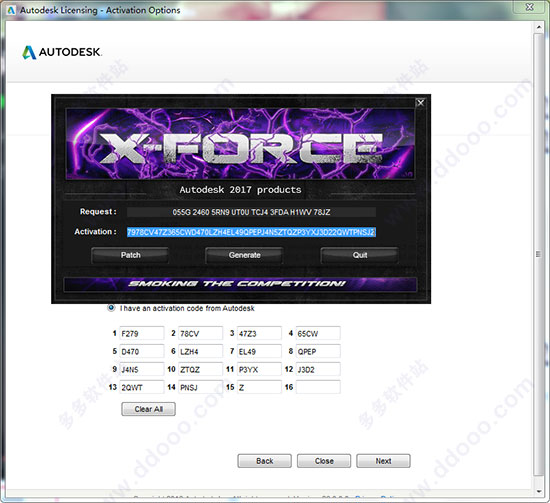
Task: Click the 'Autodesk 2017 products' text
Action: point(240,190)
